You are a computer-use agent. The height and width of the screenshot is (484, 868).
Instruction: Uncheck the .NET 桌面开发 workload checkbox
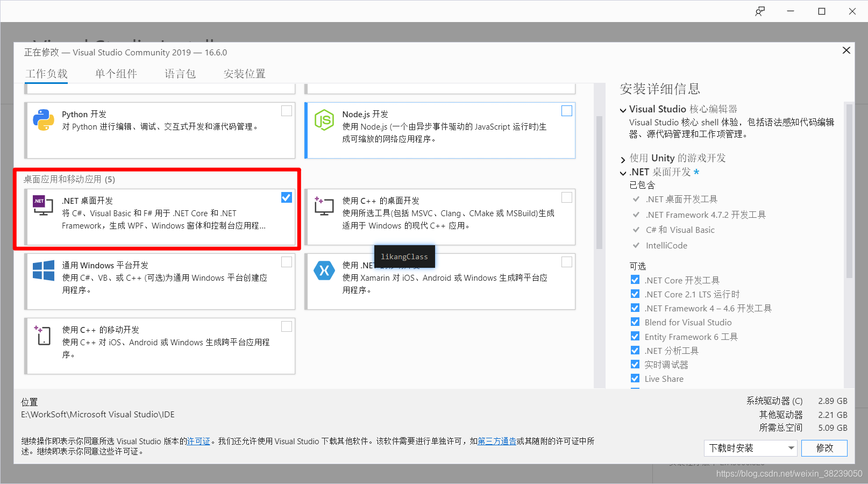[x=287, y=197]
